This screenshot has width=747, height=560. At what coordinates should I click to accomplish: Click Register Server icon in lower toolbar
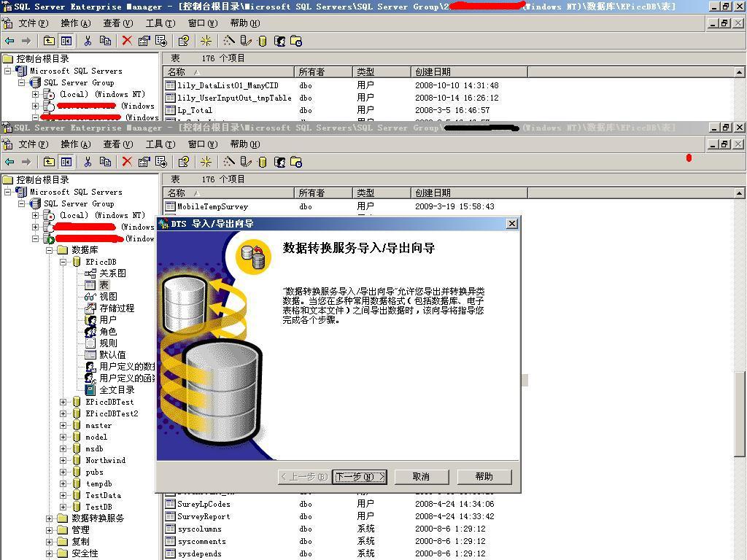[x=245, y=162]
